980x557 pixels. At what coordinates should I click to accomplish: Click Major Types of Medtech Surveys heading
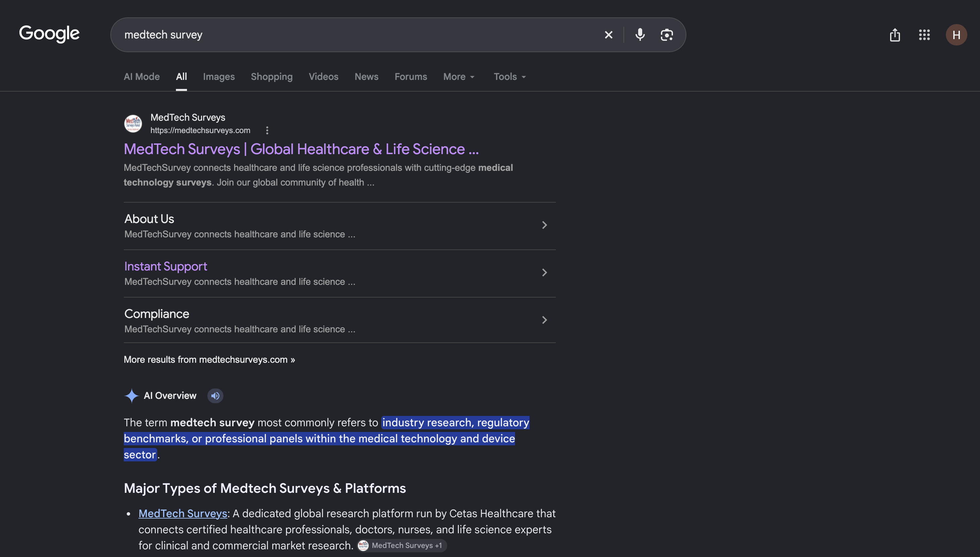click(265, 488)
